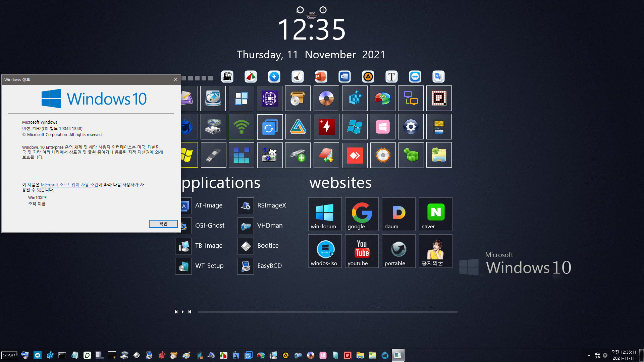Launch the PowerPoint icon in the top row
The image size is (644, 362).
[321, 77]
